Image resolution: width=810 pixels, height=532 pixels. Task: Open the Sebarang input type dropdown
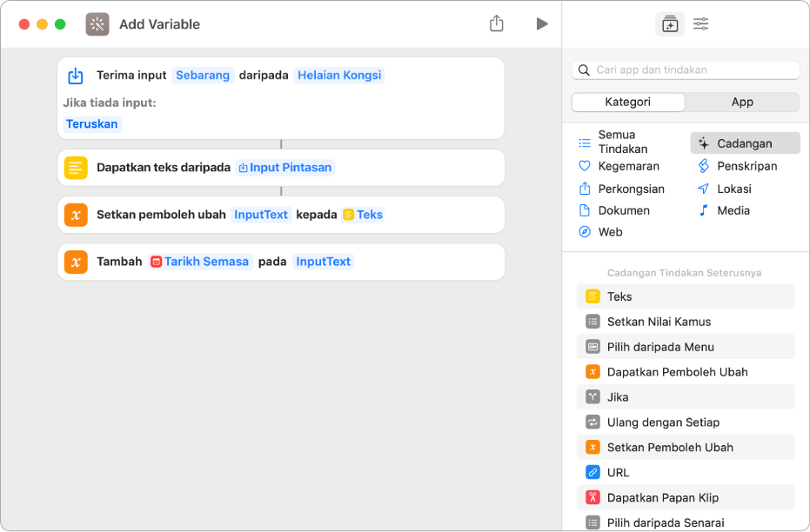point(203,75)
